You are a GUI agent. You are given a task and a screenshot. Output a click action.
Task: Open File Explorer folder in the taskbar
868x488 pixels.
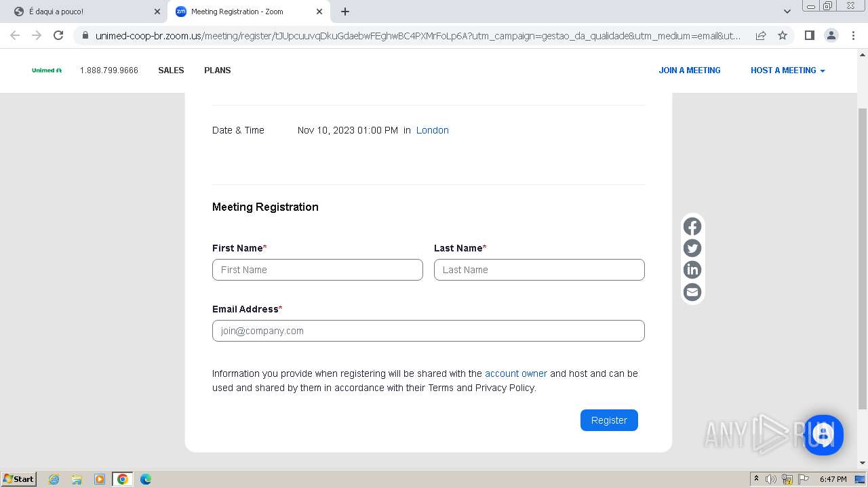coord(77,479)
